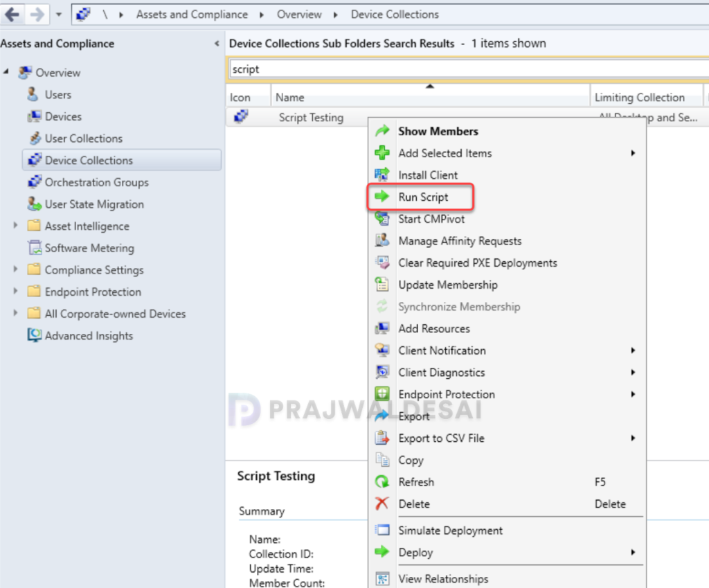Click the Add Resources icon
This screenshot has width=709, height=588.
pos(382,328)
